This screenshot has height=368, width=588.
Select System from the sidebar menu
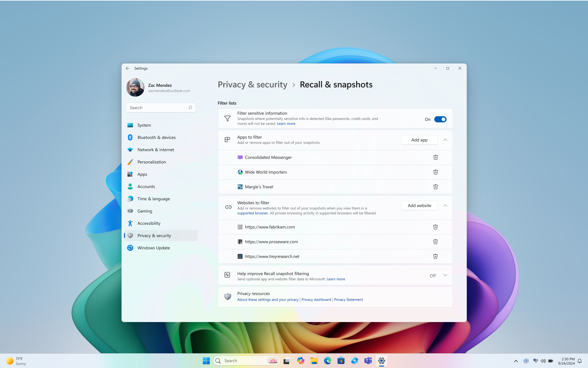tap(144, 125)
